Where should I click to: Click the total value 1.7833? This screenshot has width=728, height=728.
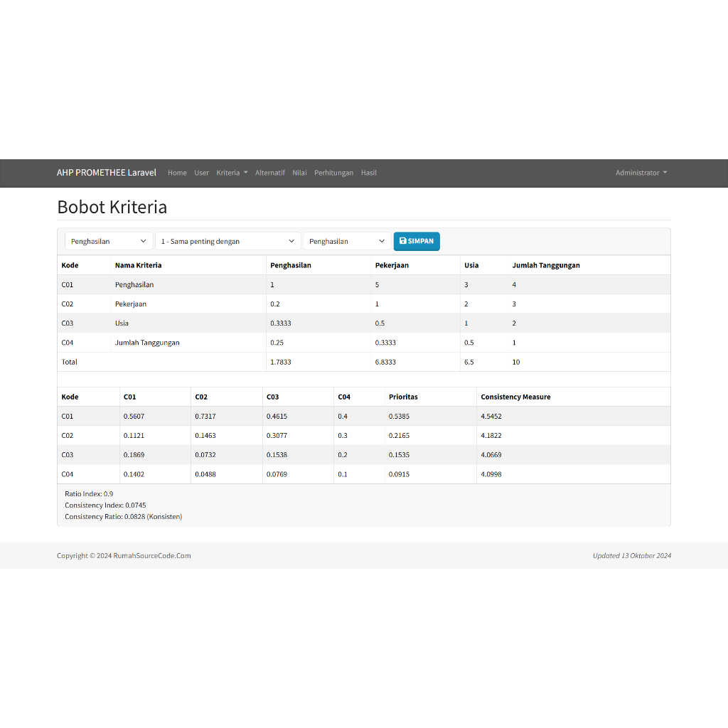(280, 362)
